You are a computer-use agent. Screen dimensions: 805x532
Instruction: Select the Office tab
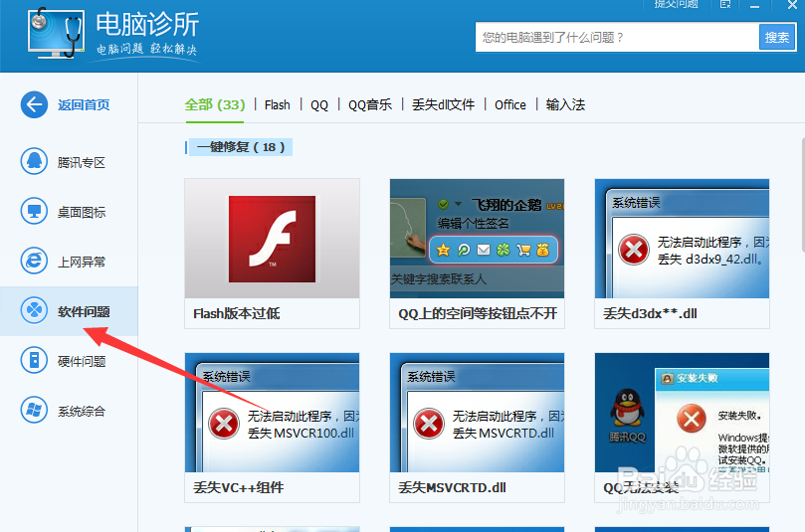point(510,105)
